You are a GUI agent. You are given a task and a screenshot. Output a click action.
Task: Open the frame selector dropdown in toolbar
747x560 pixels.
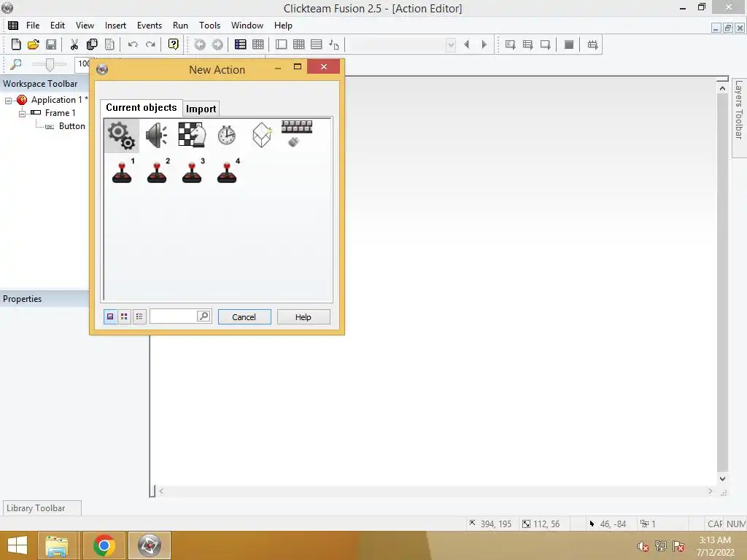(x=451, y=44)
